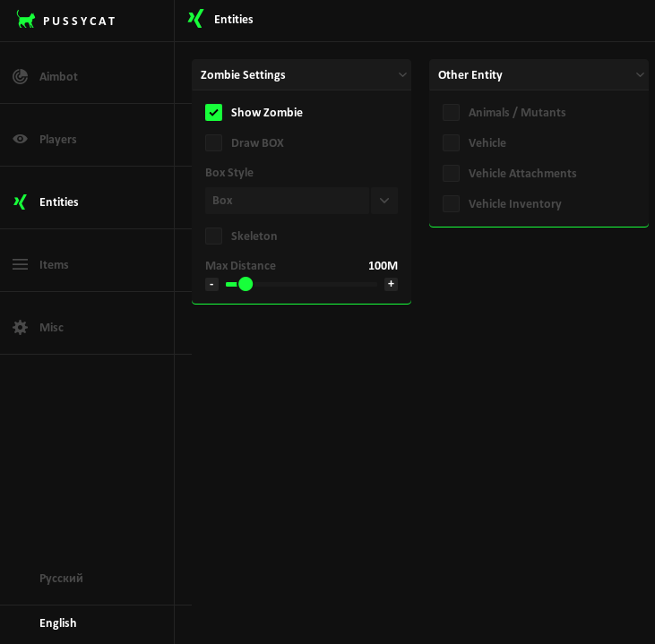Tick the Vehicle Inventory checkbox
This screenshot has height=644, width=655.
pyautogui.click(x=451, y=203)
